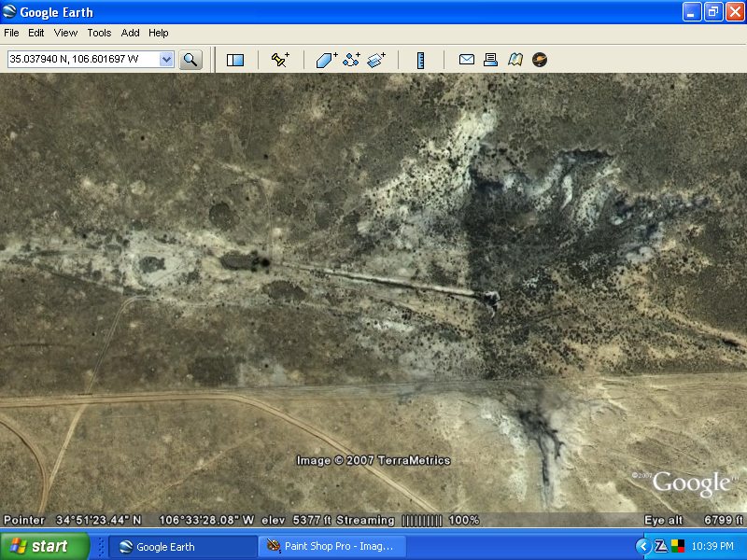Viewport: 747px width, 560px height.
Task: Expand hidden system tray icons arrow
Action: [x=643, y=546]
